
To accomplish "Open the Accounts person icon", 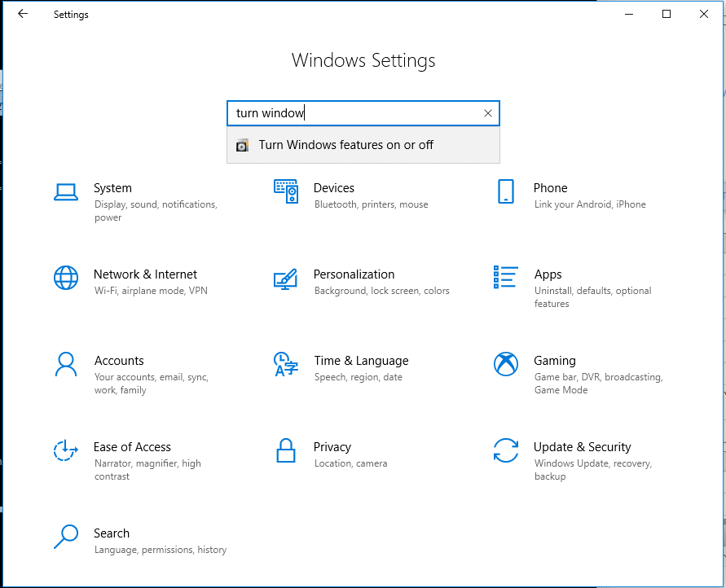I will tap(66, 364).
